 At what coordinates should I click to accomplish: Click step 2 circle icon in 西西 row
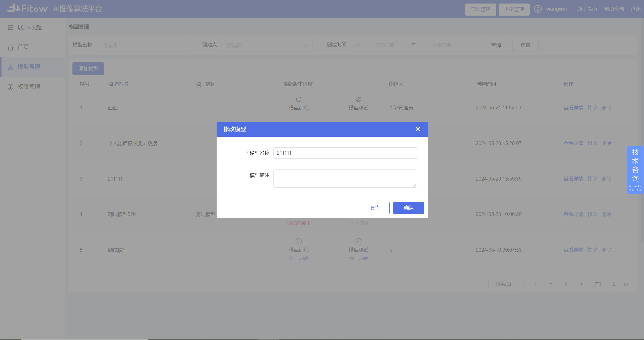click(x=358, y=99)
